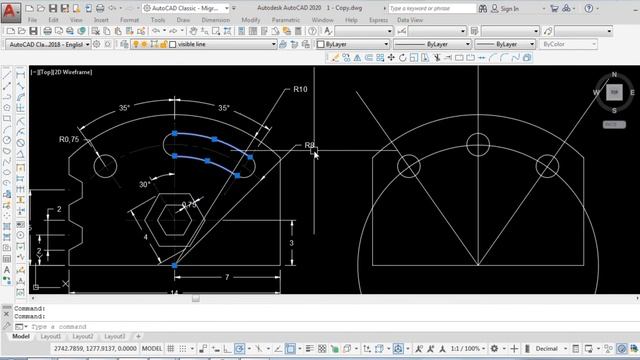Select the Move tool in the Modify toolbar
Screen dimensions: 640x360
391,58
